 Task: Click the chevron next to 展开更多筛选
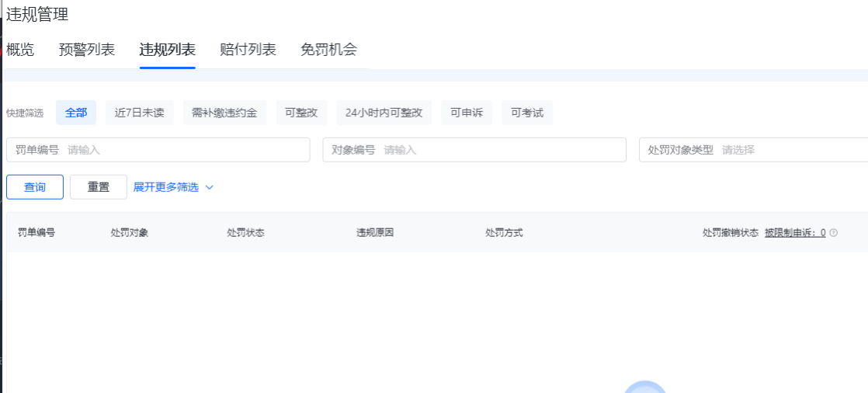tap(209, 187)
